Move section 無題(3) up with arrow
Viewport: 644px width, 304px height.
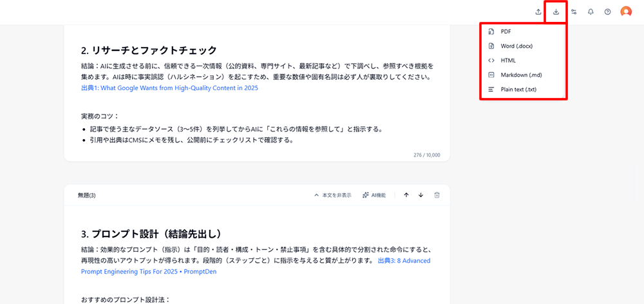point(406,195)
